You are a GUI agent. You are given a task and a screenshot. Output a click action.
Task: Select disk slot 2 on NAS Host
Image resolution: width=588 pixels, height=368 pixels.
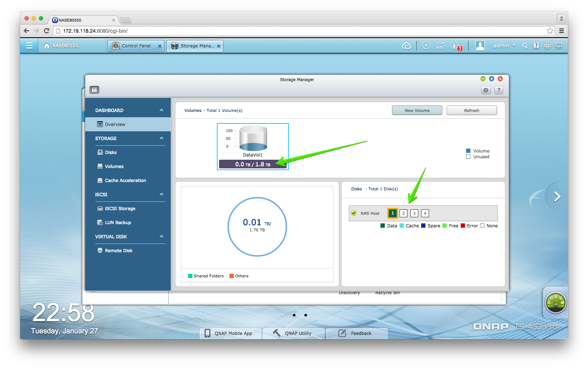point(404,213)
